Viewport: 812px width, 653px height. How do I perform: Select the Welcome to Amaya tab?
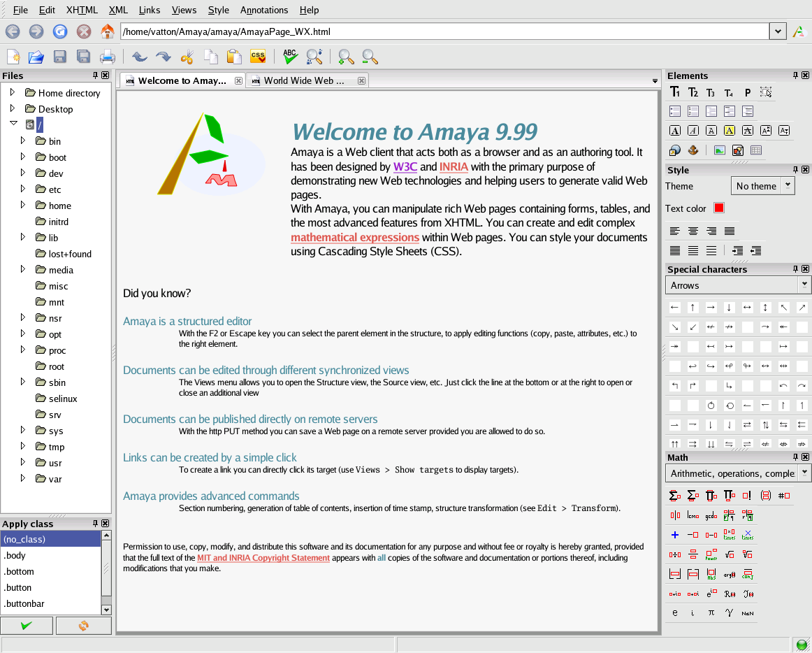point(182,80)
